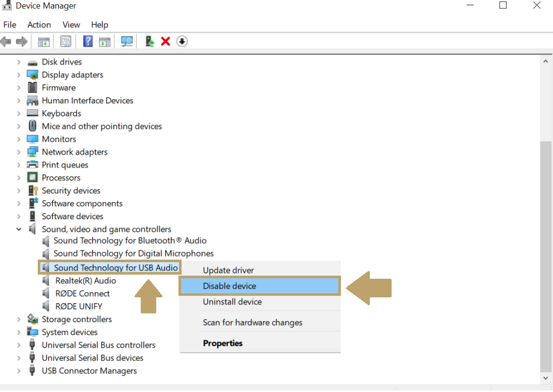
Task: Click the red X uninstall device icon
Action: pos(166,41)
